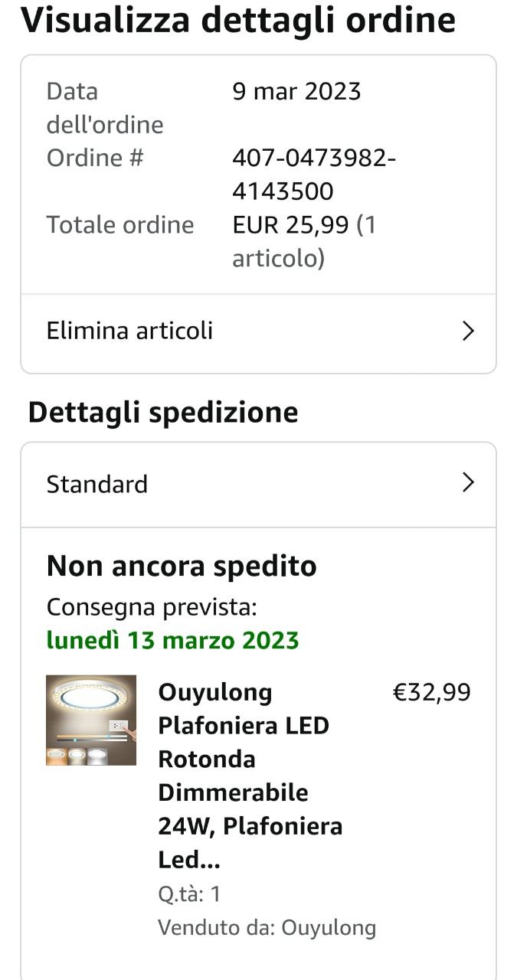This screenshot has width=517, height=980.
Task: Tap the green lunedì 13 marzo 2023 date
Action: point(172,640)
